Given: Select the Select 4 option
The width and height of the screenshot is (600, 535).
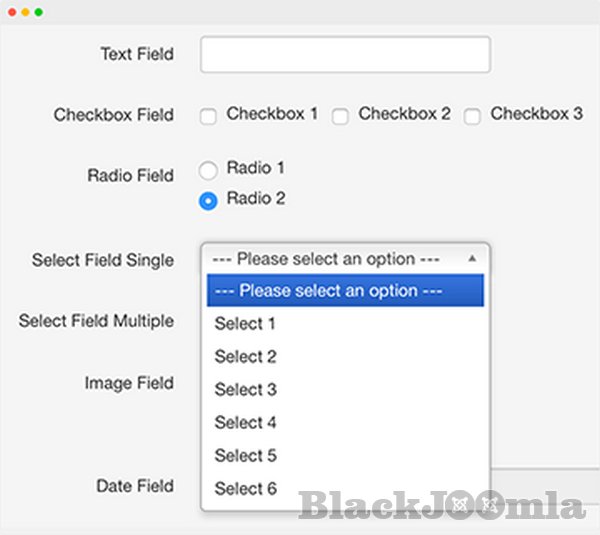Looking at the screenshot, I should pyautogui.click(x=245, y=423).
